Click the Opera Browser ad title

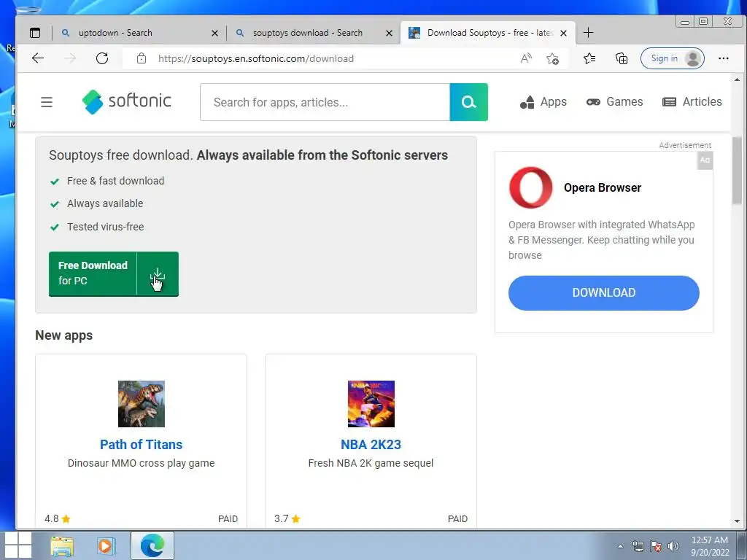coord(602,187)
